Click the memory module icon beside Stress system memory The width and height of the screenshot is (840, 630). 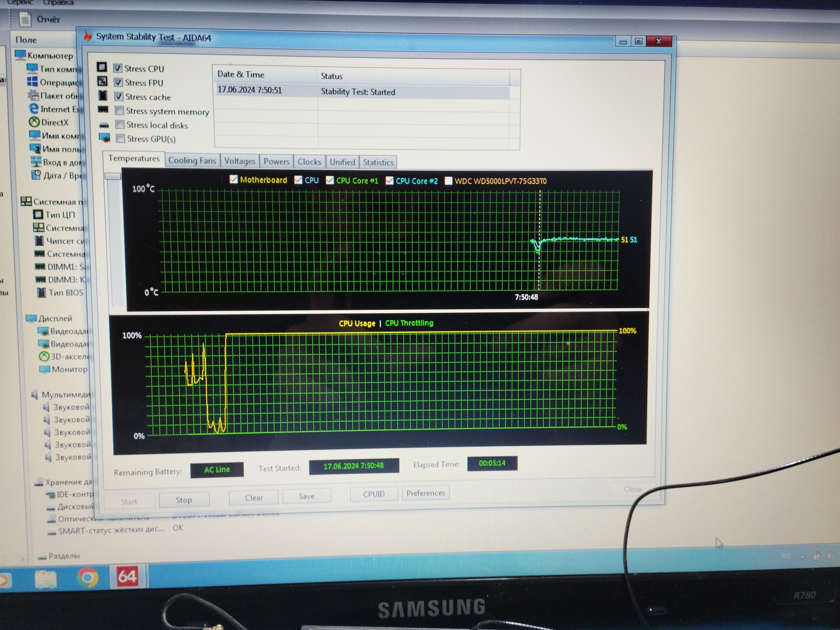point(103,109)
